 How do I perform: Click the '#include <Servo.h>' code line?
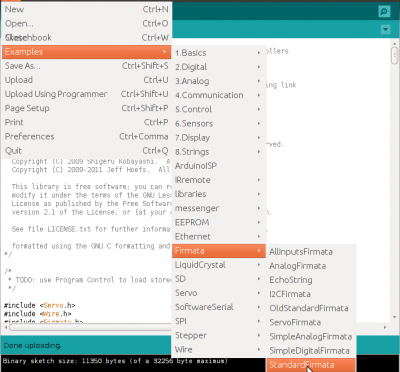point(40,305)
